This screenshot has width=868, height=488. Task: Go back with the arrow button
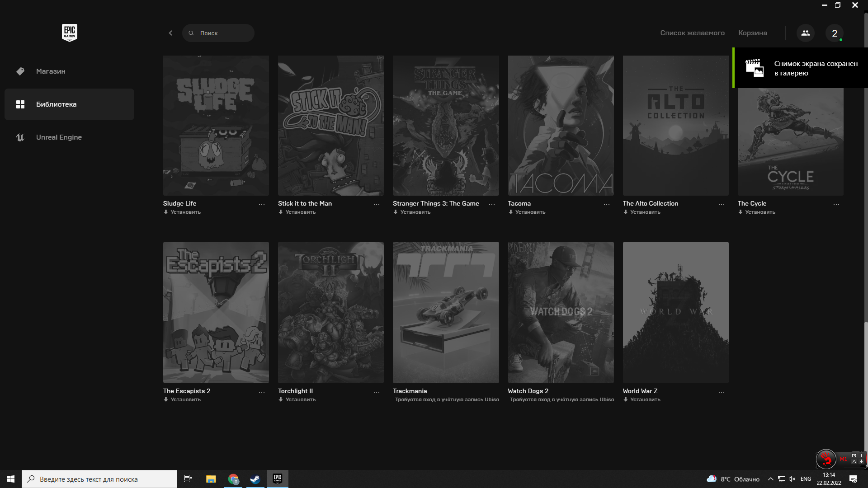(x=170, y=33)
